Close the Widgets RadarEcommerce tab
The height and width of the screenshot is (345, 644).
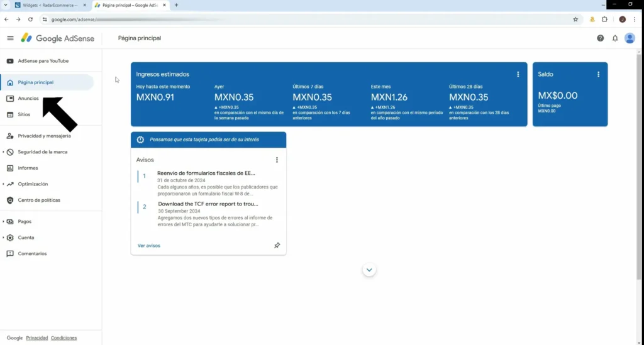(x=85, y=5)
